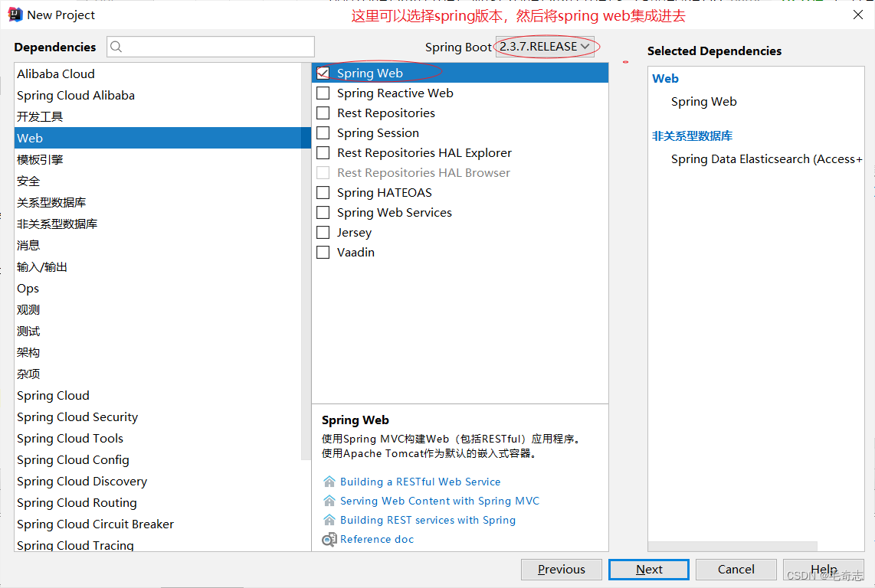Image resolution: width=875 pixels, height=588 pixels.
Task: Click the search magnifier icon in Dependencies
Action: [116, 47]
